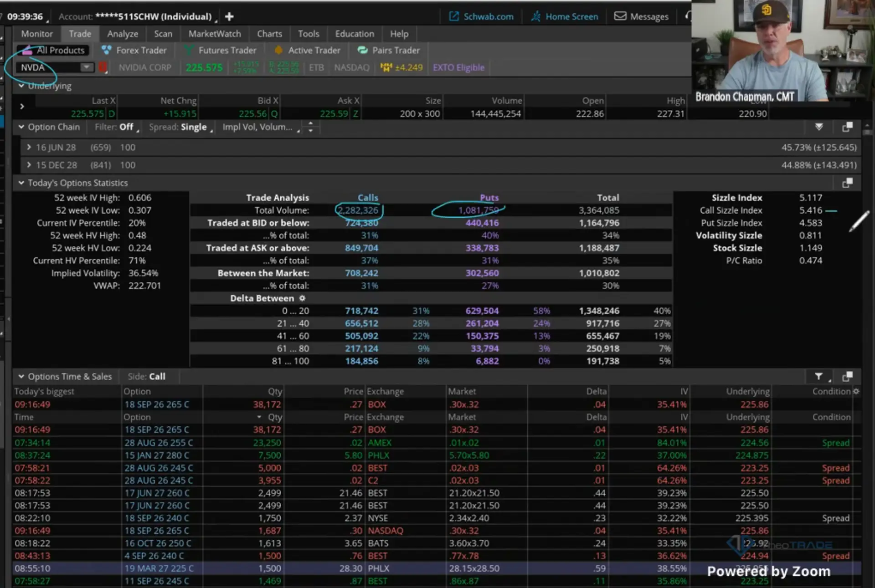Screen dimensions: 875x588
Task: Click the Net Chng column header
Action: pos(178,101)
